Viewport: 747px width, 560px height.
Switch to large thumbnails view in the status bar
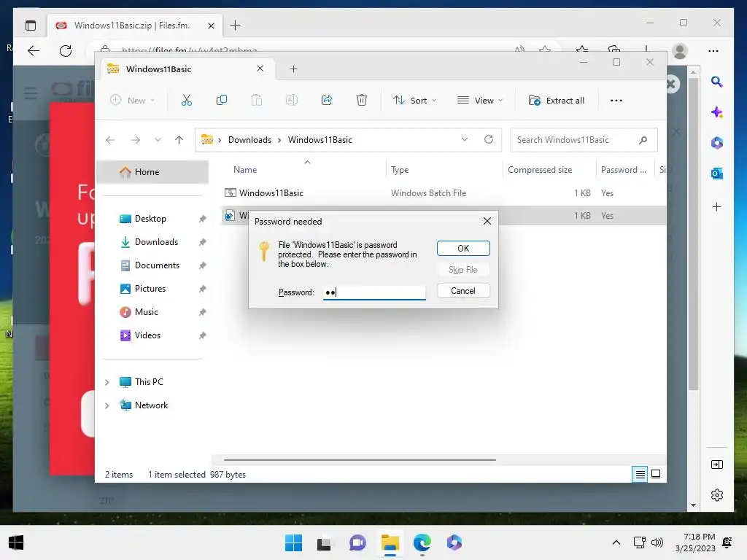click(x=656, y=474)
